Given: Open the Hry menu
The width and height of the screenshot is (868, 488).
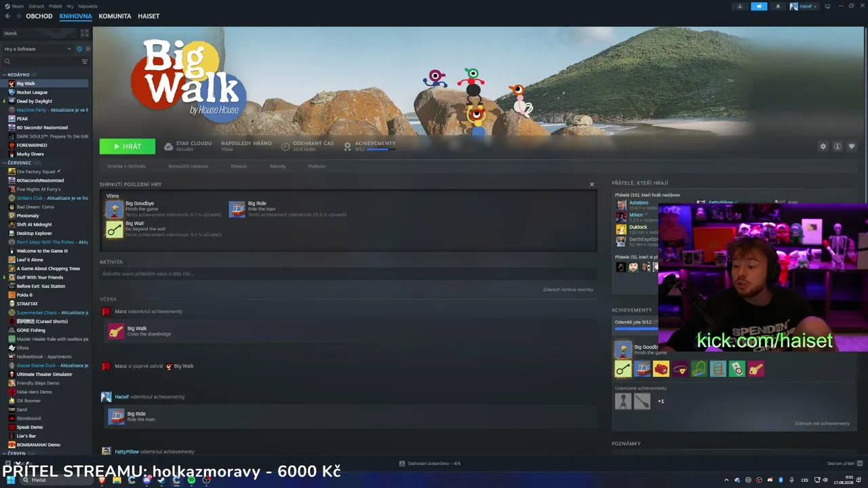Looking at the screenshot, I should pos(71,6).
